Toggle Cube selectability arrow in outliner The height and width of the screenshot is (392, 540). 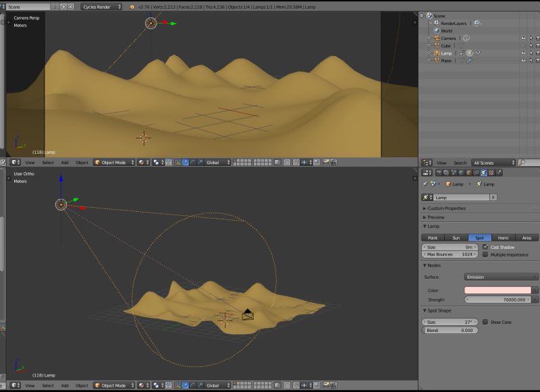[531, 45]
